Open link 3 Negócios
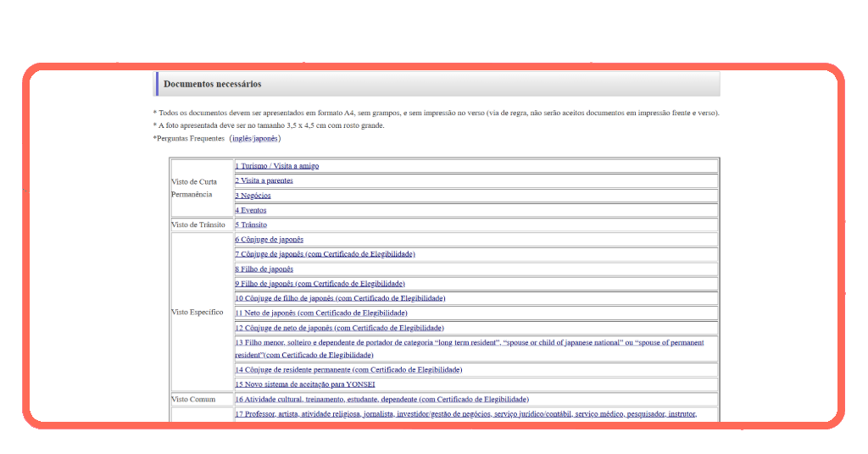 tap(253, 196)
